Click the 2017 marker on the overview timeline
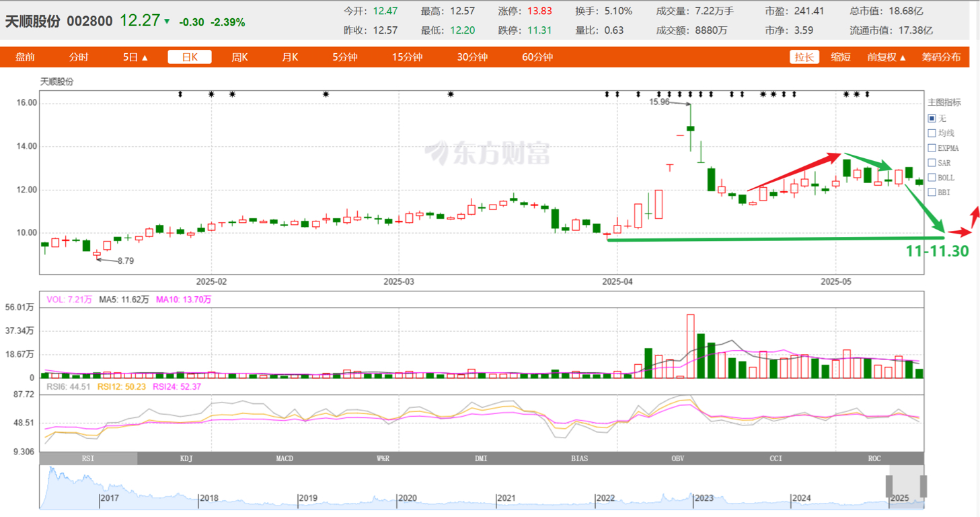The image size is (980, 517). (x=110, y=498)
